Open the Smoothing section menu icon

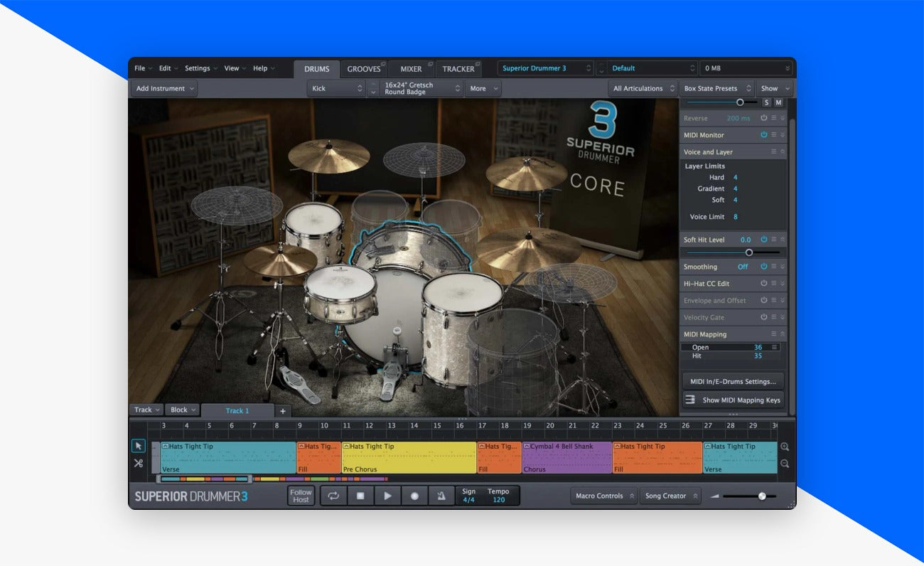(x=774, y=267)
